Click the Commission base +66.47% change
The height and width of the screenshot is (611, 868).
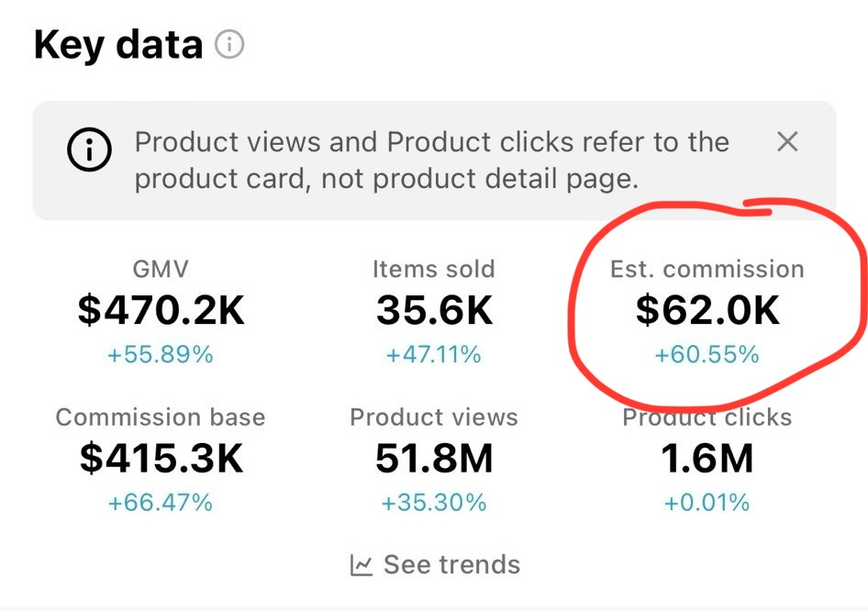coord(161,503)
